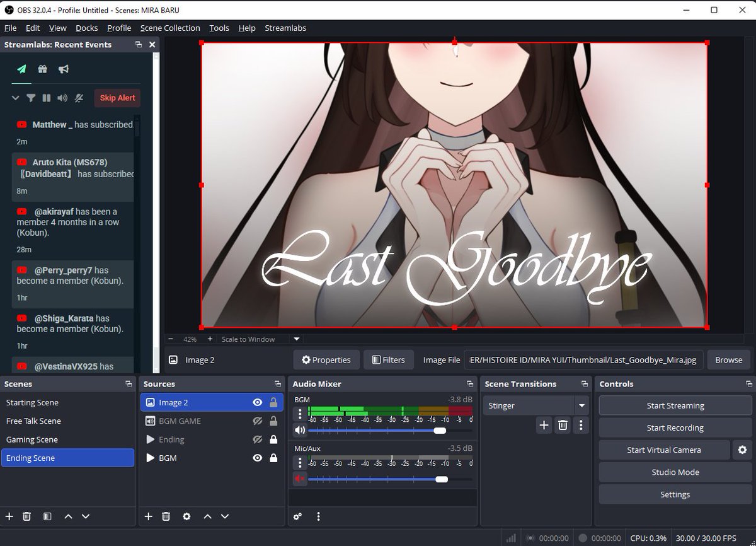The image size is (756, 546).
Task: Zoom out the preview with minus
Action: pyautogui.click(x=171, y=339)
